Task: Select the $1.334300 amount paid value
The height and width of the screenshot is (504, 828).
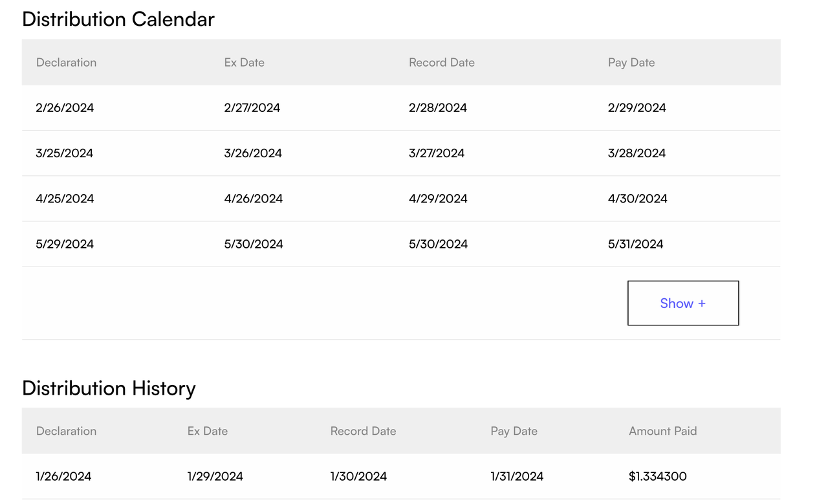Action: pyautogui.click(x=658, y=476)
